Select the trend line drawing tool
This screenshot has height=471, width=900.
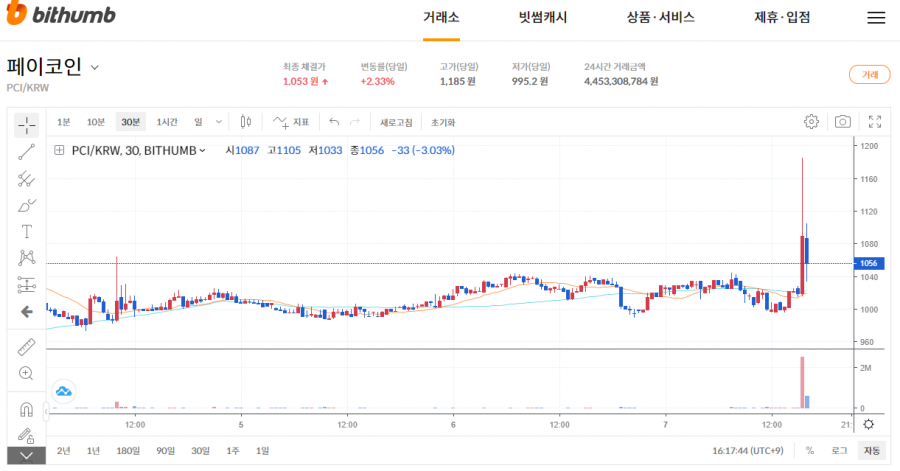26,151
